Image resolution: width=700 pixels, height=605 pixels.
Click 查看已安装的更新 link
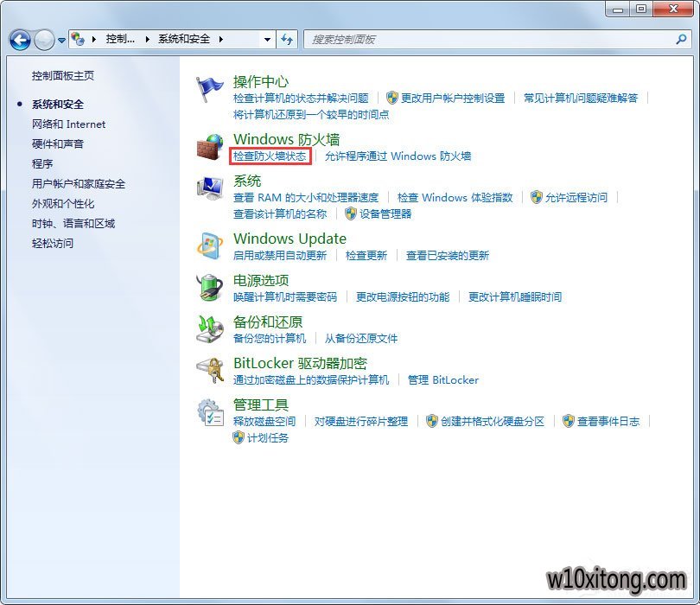[x=448, y=255]
